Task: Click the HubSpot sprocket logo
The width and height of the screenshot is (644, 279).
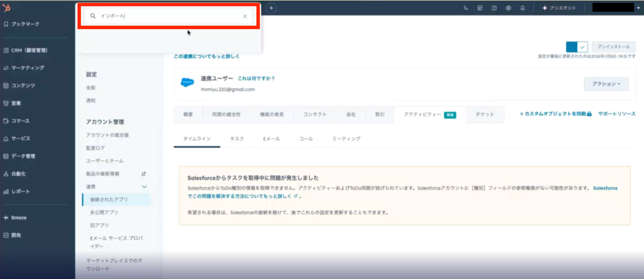Action: [6, 8]
